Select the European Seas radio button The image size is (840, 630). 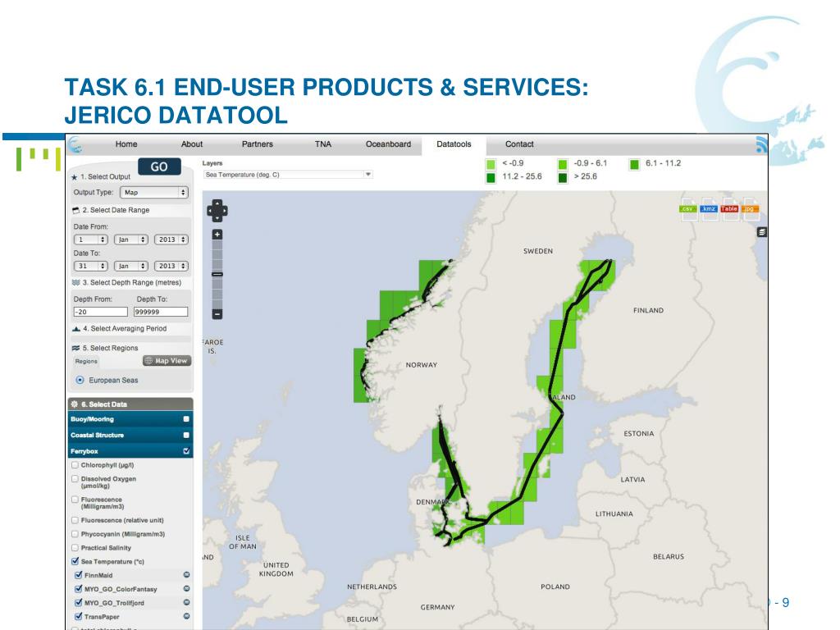[x=80, y=380]
